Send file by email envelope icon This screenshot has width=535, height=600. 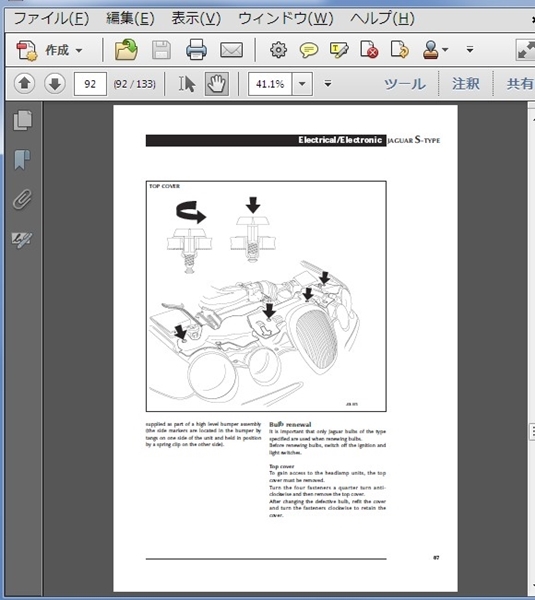(x=231, y=50)
